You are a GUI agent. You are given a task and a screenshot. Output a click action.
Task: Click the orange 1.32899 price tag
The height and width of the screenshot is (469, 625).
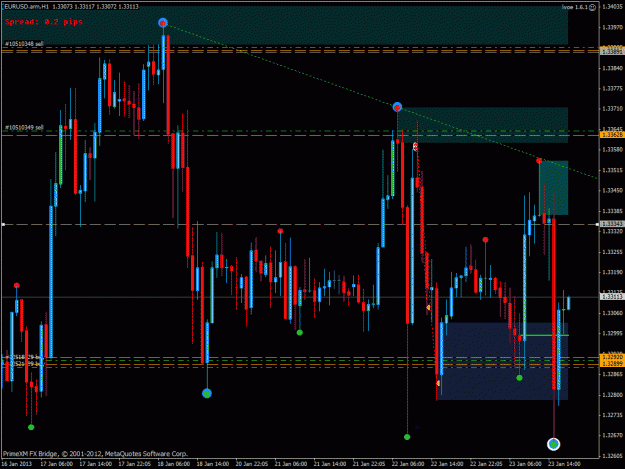pyautogui.click(x=612, y=363)
